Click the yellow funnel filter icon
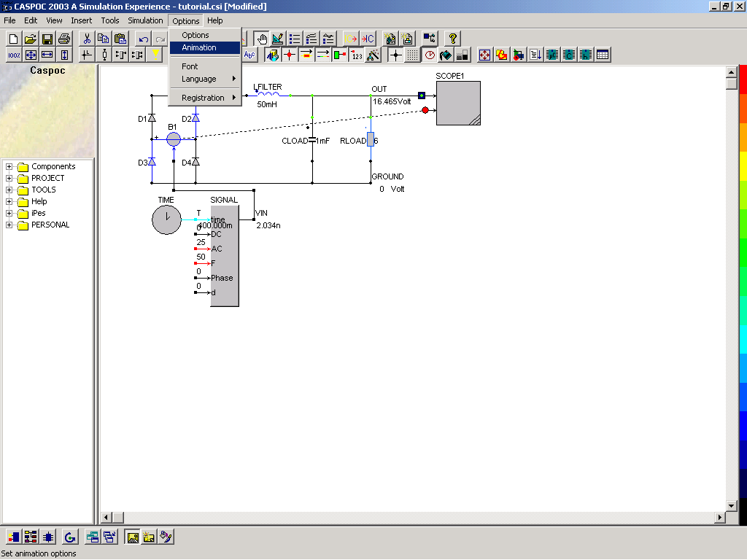The width and height of the screenshot is (747, 560). (x=155, y=55)
